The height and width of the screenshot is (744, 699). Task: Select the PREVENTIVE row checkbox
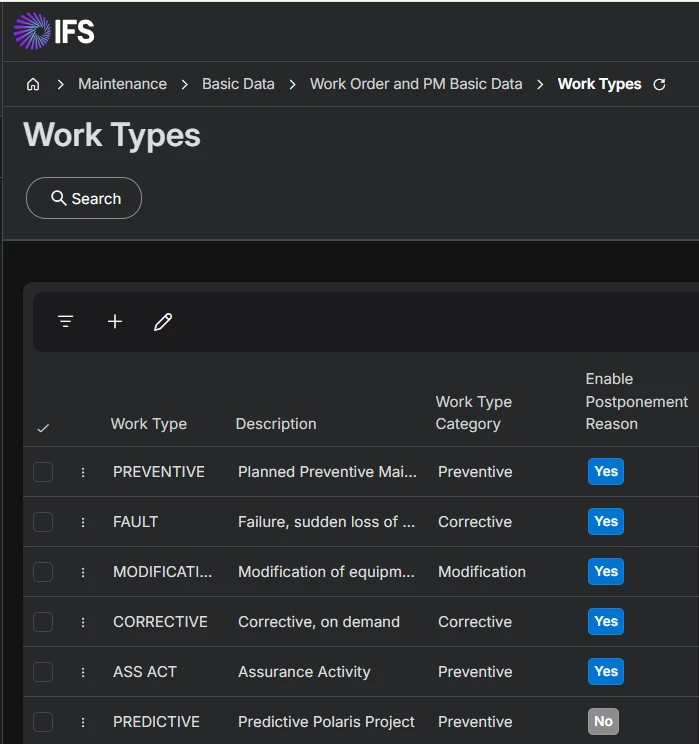click(43, 472)
